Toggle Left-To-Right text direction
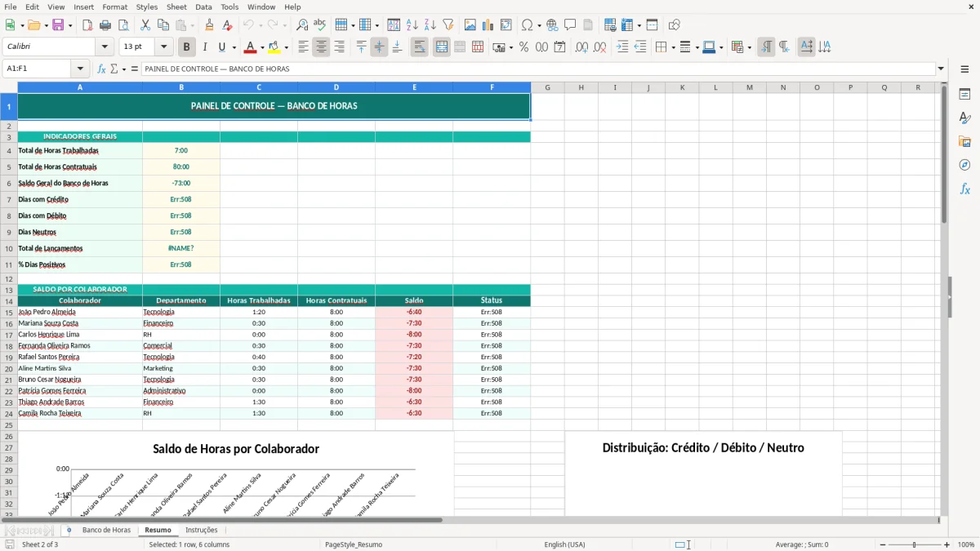The width and height of the screenshot is (980, 551). pyautogui.click(x=766, y=47)
